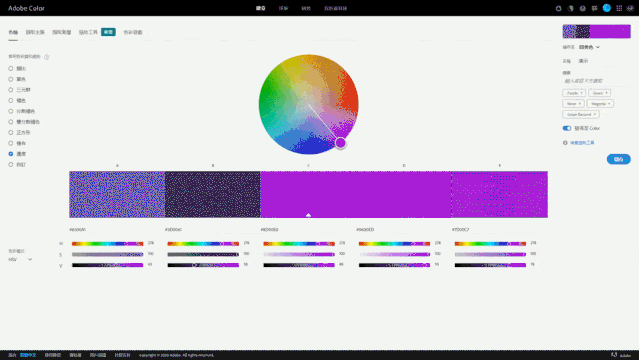
Task: Toggle the publish to Color switch
Action: click(x=567, y=128)
